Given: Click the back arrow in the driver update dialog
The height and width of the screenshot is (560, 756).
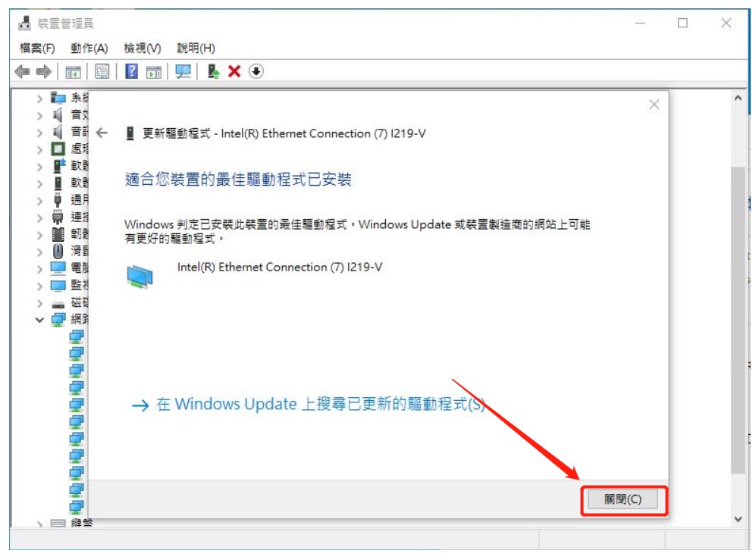Looking at the screenshot, I should pyautogui.click(x=102, y=133).
